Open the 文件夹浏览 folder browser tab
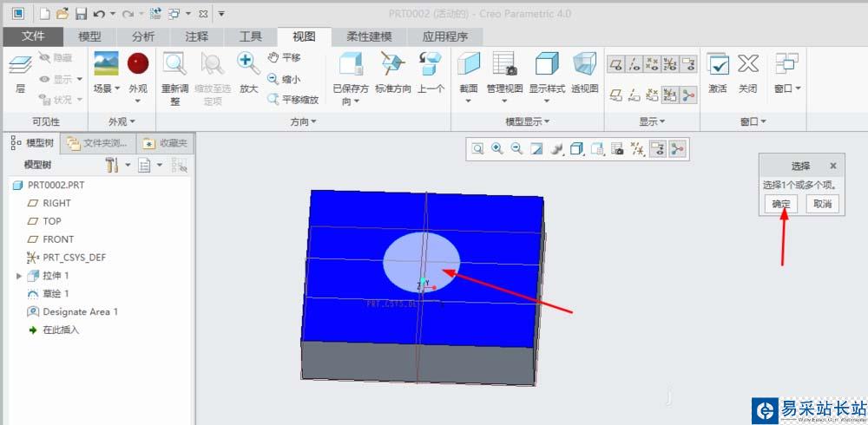 [x=99, y=144]
